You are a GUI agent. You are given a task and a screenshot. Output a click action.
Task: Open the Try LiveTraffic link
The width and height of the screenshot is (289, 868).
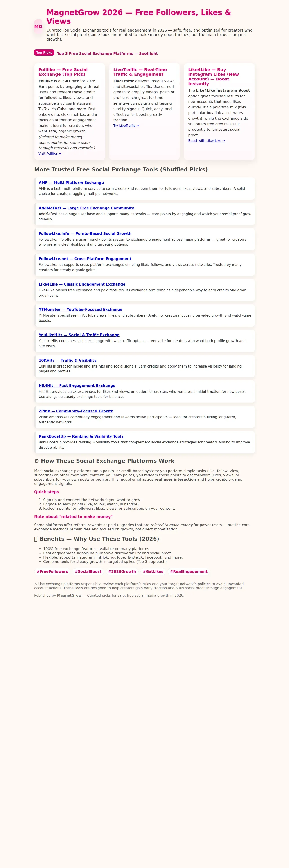(x=126, y=126)
